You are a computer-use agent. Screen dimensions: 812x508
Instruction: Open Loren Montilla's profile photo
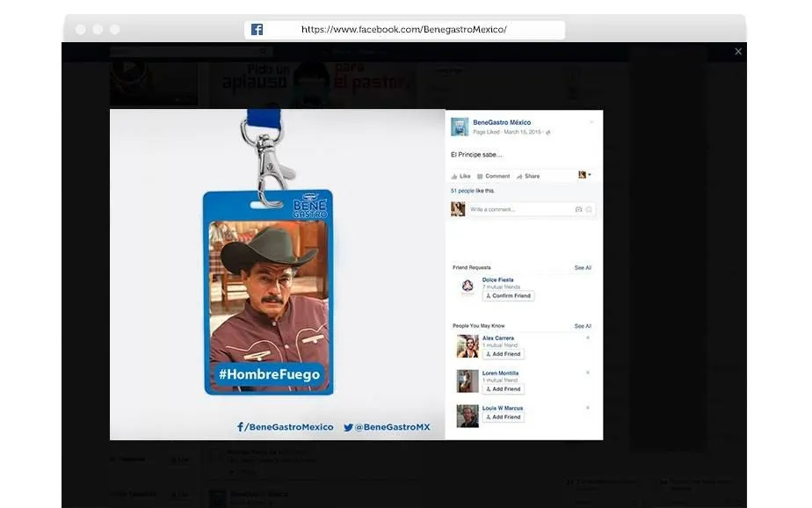click(468, 381)
